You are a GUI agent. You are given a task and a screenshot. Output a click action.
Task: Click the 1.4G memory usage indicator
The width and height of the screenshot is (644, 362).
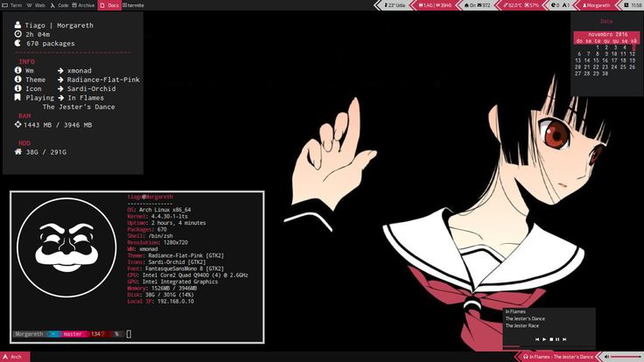tap(425, 5)
